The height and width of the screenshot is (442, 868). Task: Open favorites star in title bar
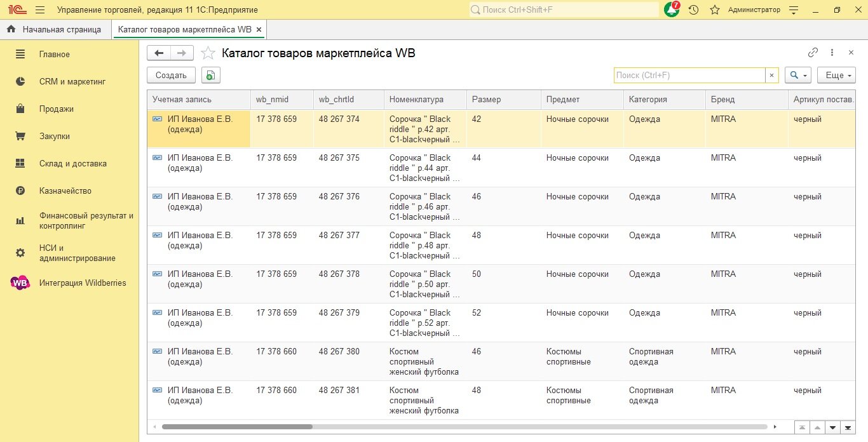pyautogui.click(x=715, y=10)
